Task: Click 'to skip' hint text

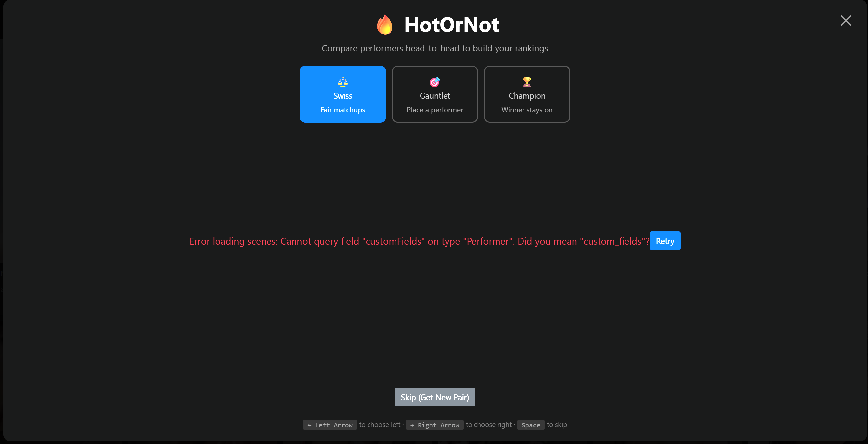Action: [557, 425]
